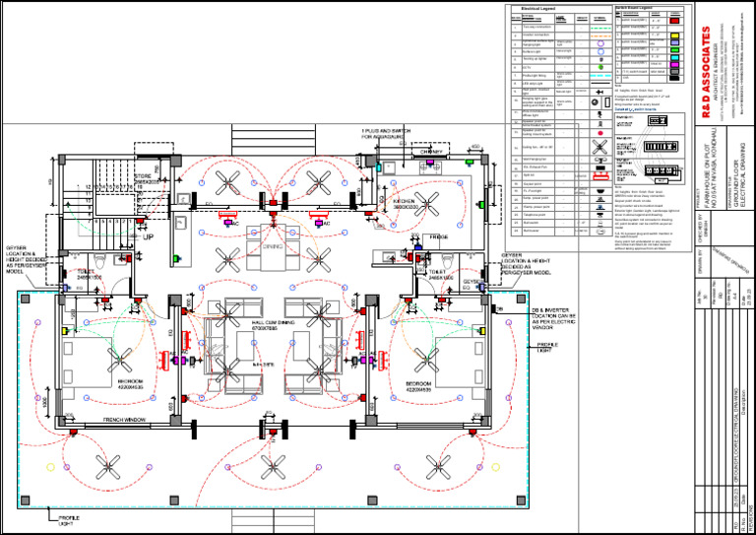Click the Electrical Legend heading
Screen dimensions: 756x535
pyautogui.click(x=538, y=9)
